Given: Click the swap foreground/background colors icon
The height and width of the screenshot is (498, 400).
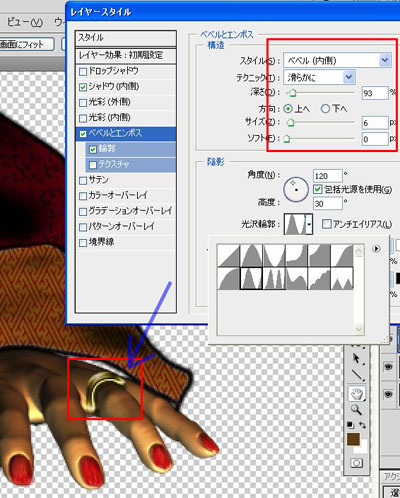Looking at the screenshot, I should pyautogui.click(x=362, y=425).
